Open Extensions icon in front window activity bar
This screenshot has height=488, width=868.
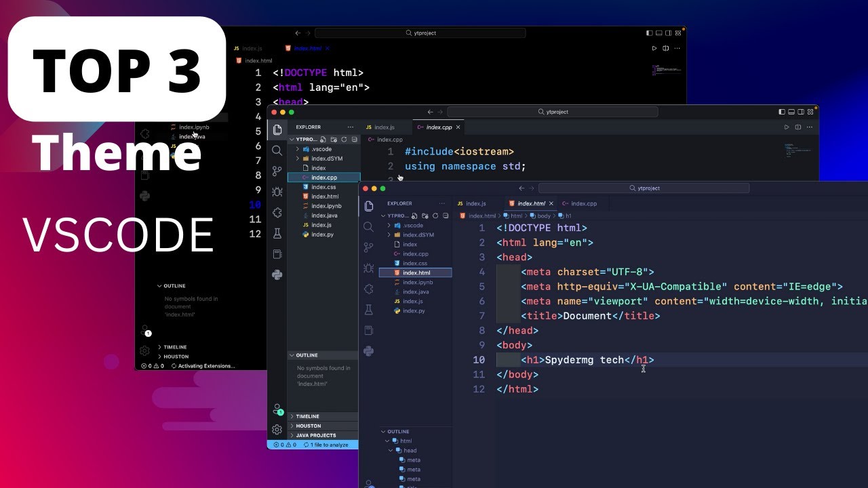tap(368, 289)
